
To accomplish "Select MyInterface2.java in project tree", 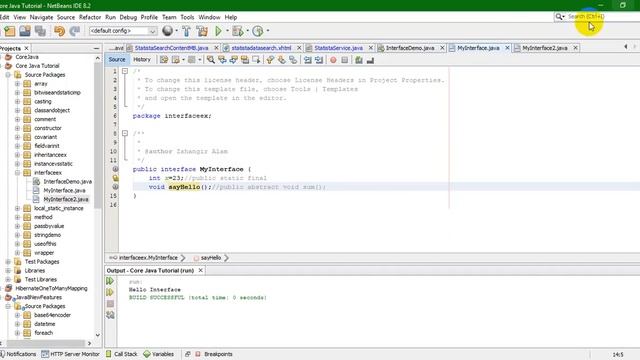I will (x=66, y=200).
